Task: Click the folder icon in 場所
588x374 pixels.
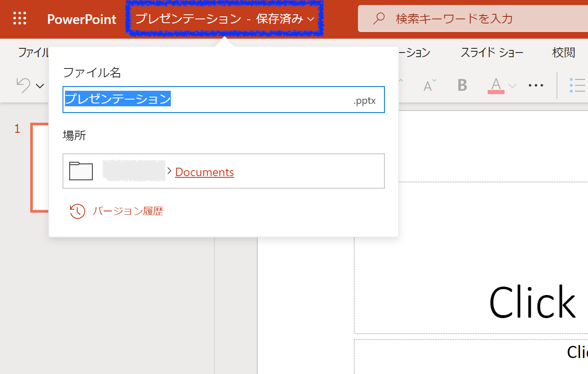Action: coord(81,171)
